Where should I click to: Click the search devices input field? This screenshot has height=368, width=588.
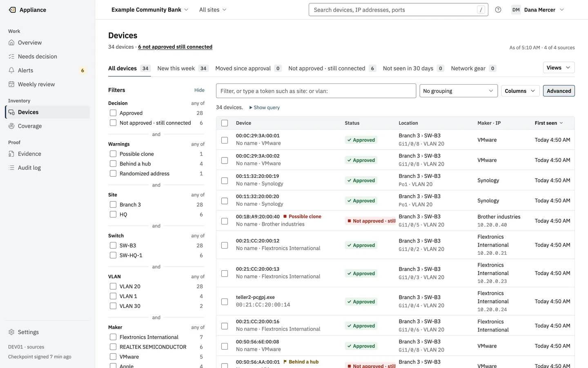[x=398, y=10]
